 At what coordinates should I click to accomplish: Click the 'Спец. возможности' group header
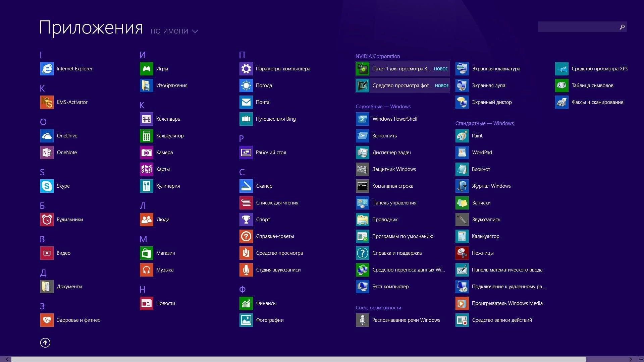[378, 308]
